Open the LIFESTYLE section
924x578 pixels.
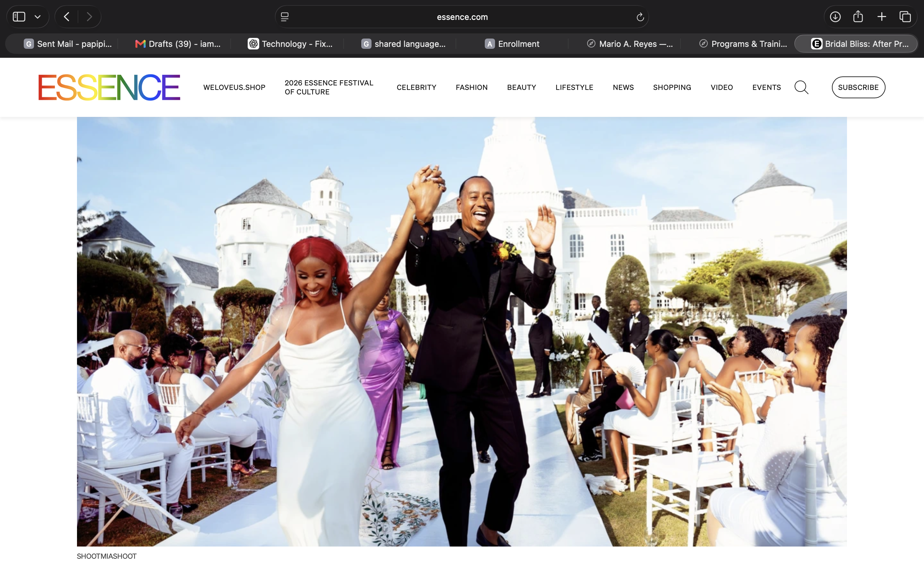tap(574, 88)
